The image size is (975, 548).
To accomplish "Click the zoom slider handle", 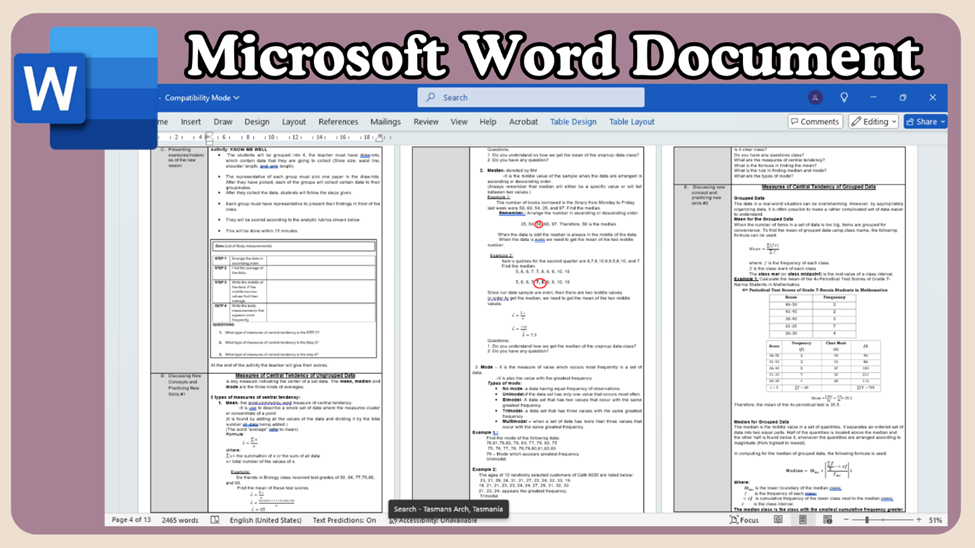I will [x=867, y=520].
